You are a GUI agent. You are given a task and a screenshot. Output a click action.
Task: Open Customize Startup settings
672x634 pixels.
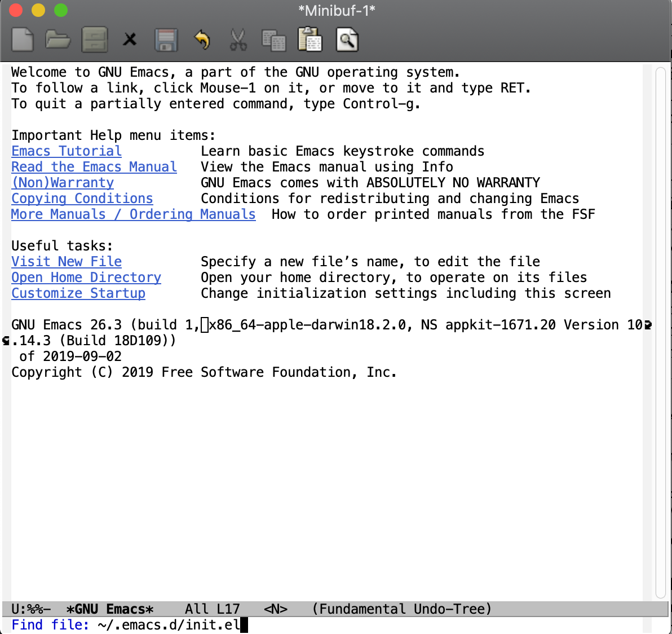click(x=78, y=293)
